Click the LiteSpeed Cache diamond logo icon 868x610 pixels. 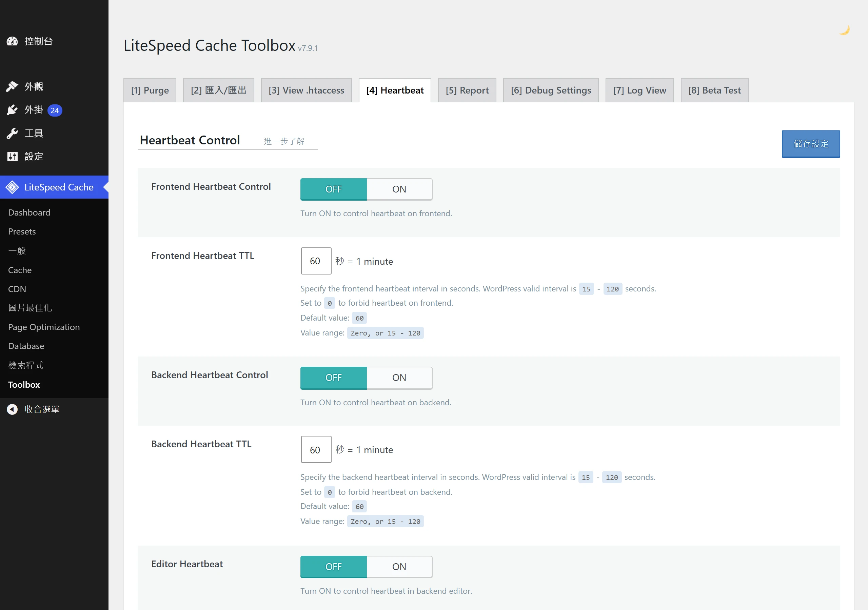(12, 187)
